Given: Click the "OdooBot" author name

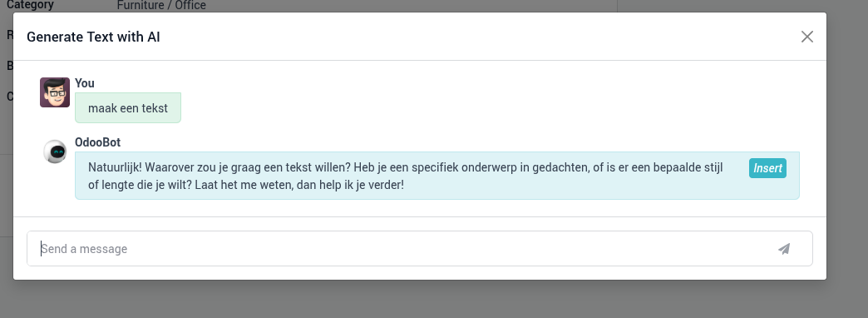Looking at the screenshot, I should 97,142.
